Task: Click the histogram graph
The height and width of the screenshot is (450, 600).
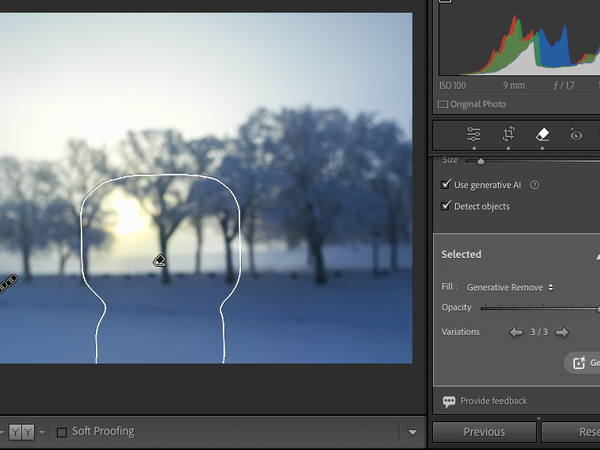Action: [520, 44]
